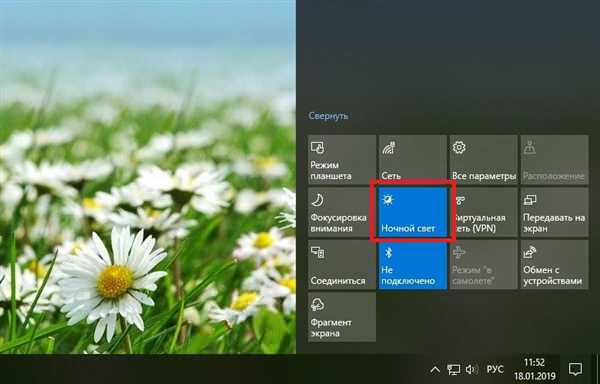
Task: Click Передавать на экран project tile
Action: point(554,212)
